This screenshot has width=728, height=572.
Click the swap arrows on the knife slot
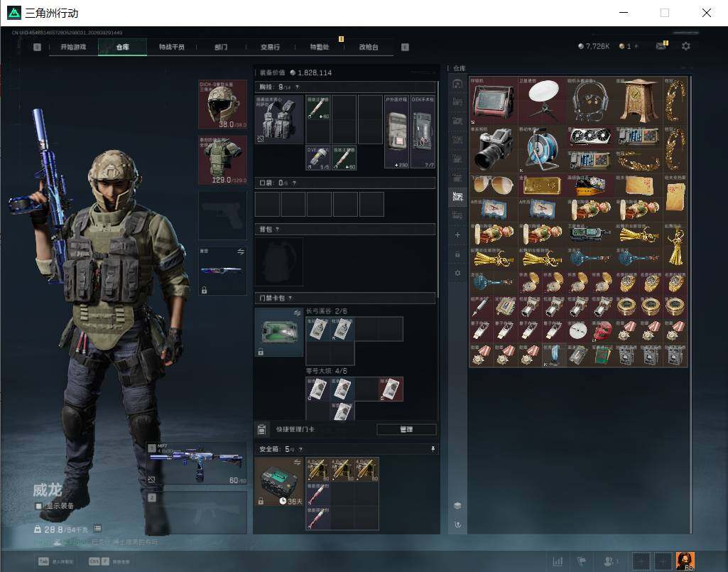point(241,252)
